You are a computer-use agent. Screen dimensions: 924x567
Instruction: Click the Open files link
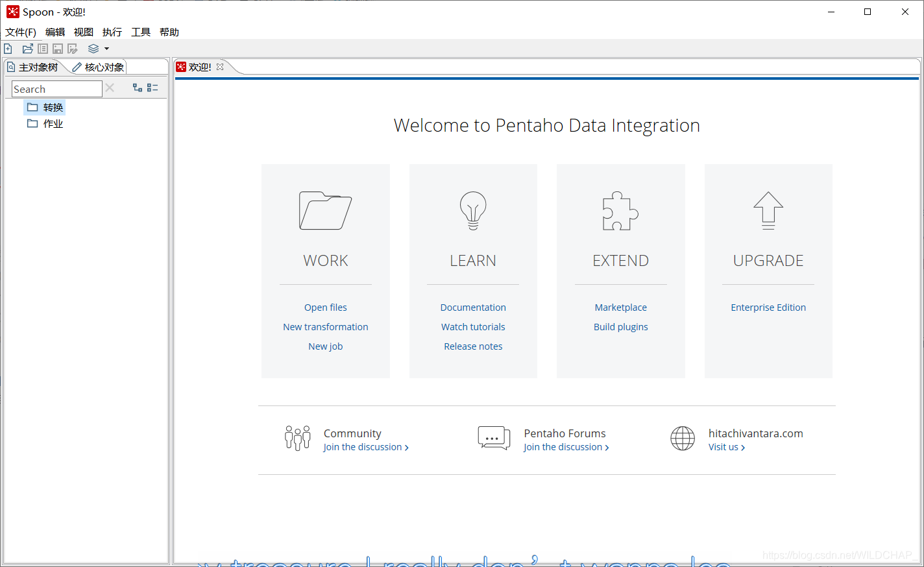click(x=326, y=308)
